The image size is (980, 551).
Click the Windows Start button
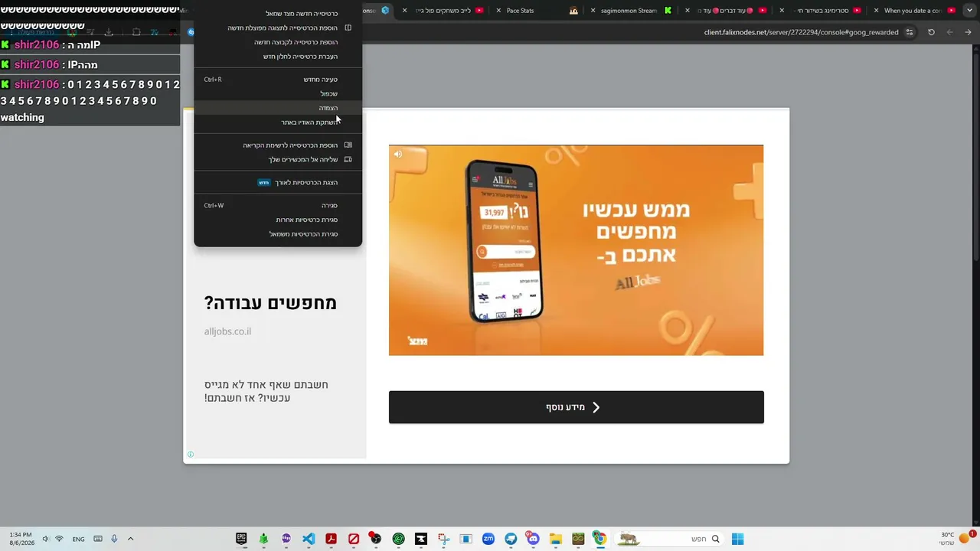737,539
